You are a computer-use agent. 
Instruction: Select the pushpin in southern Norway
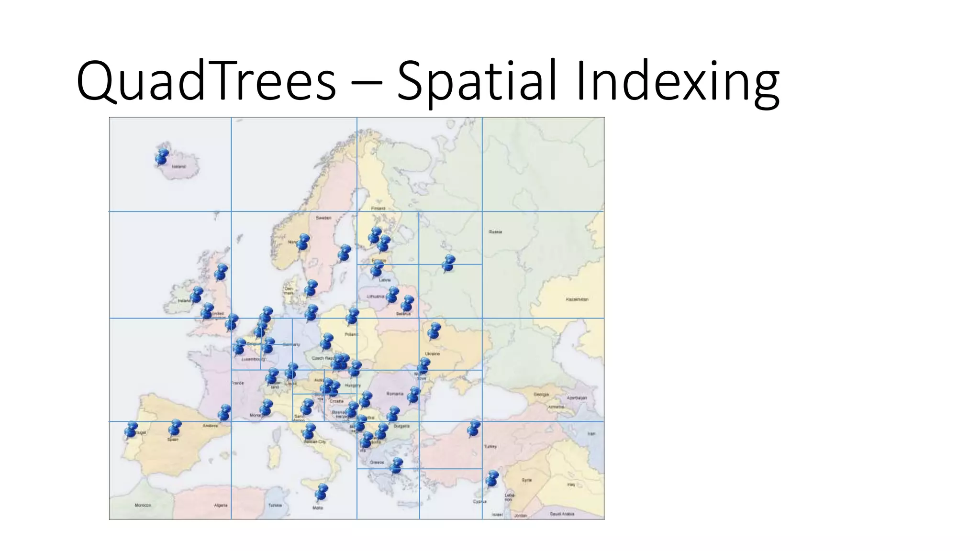coord(303,242)
